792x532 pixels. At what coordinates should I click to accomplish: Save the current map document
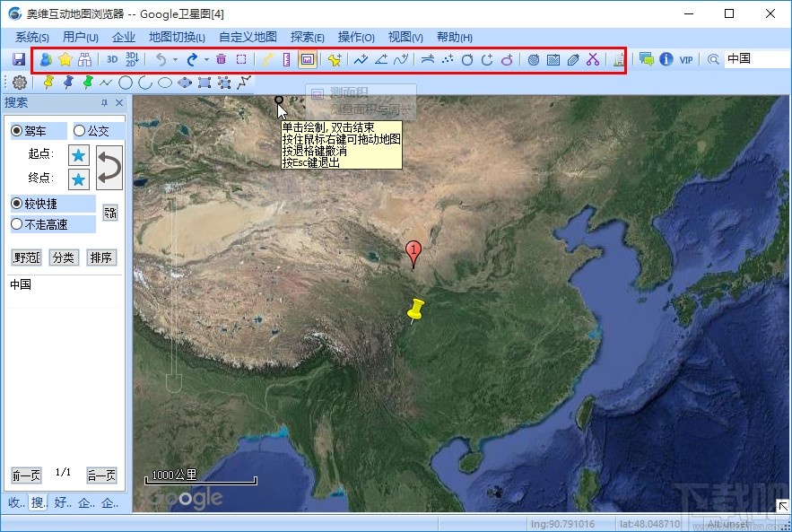19,59
